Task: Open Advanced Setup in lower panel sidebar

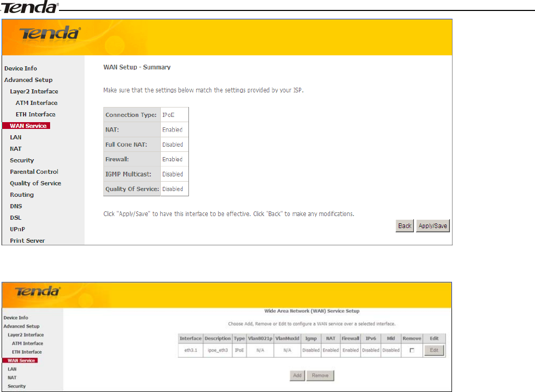Action: 21,326
